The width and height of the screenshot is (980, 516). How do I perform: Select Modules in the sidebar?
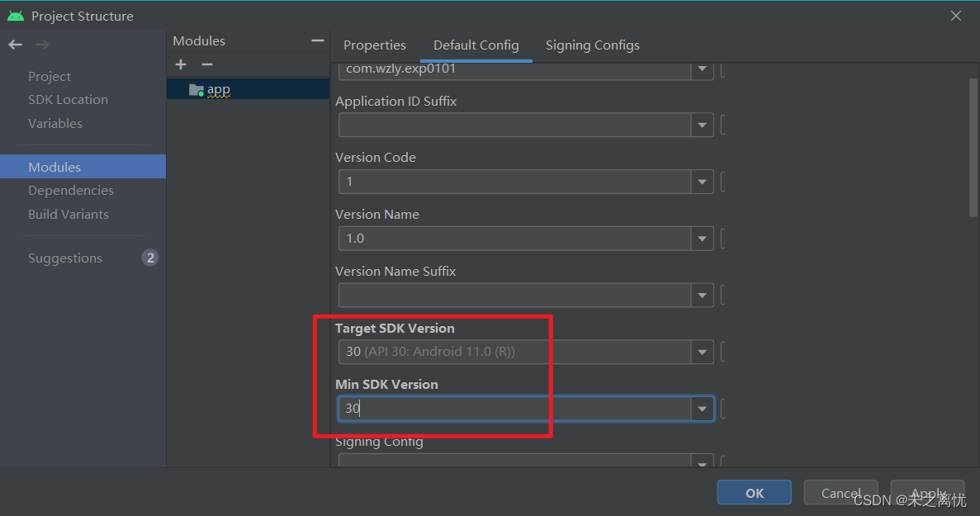(83, 167)
